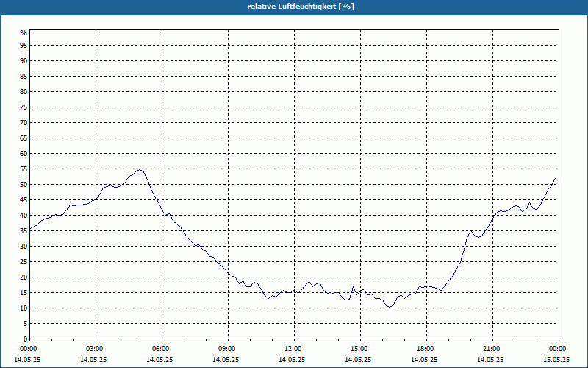Click the '21:00' time label

[x=491, y=349]
